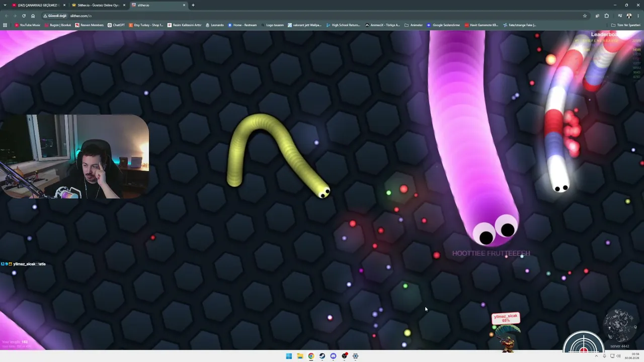Open the valorant jett Wallpaper bookmark

(x=305, y=25)
